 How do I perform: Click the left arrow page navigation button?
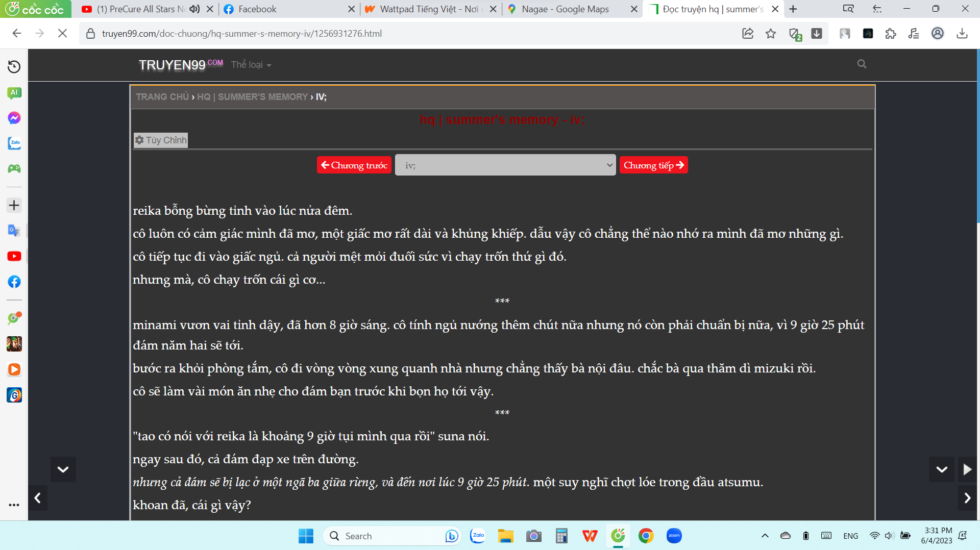pyautogui.click(x=38, y=498)
